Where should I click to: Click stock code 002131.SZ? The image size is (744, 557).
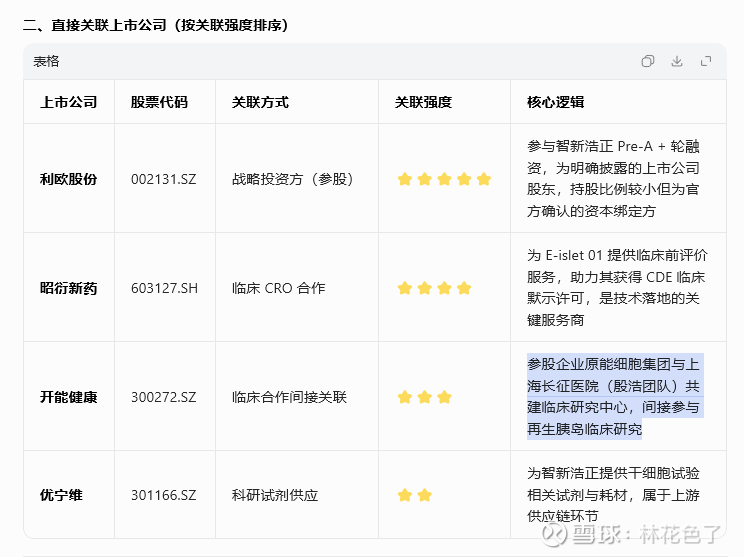pyautogui.click(x=163, y=179)
